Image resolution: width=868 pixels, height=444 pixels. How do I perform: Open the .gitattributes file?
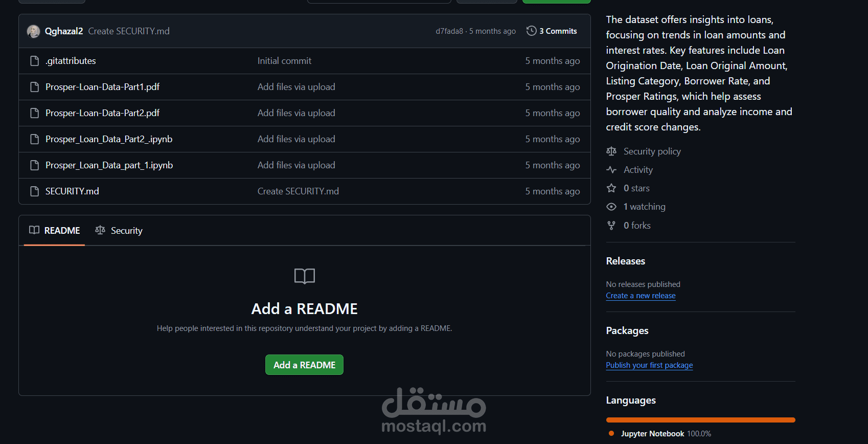[x=71, y=61]
